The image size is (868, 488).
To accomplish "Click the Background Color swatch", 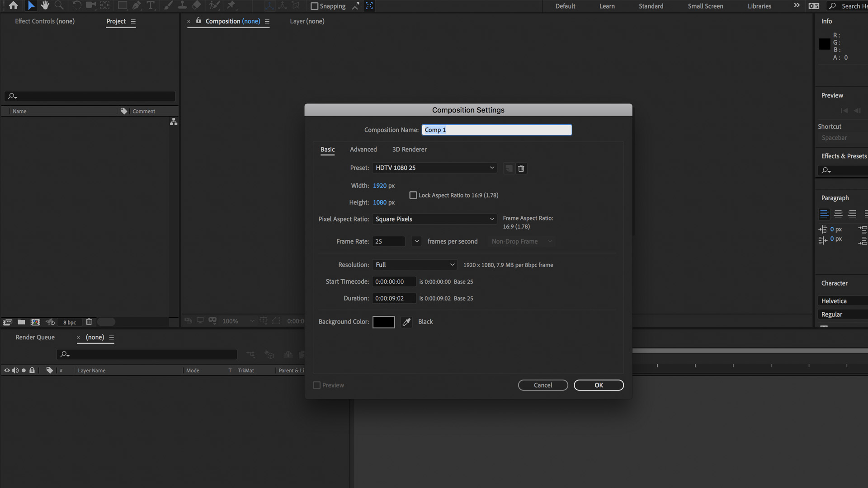I will click(x=383, y=322).
